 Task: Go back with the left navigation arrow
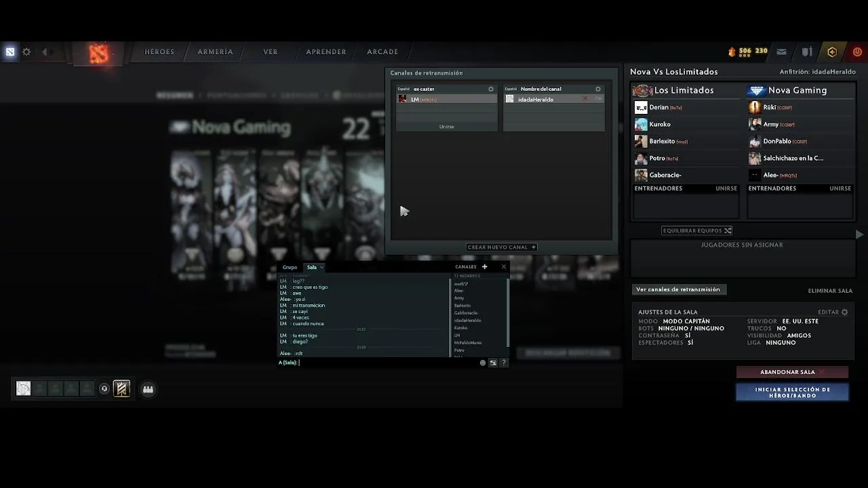[45, 52]
